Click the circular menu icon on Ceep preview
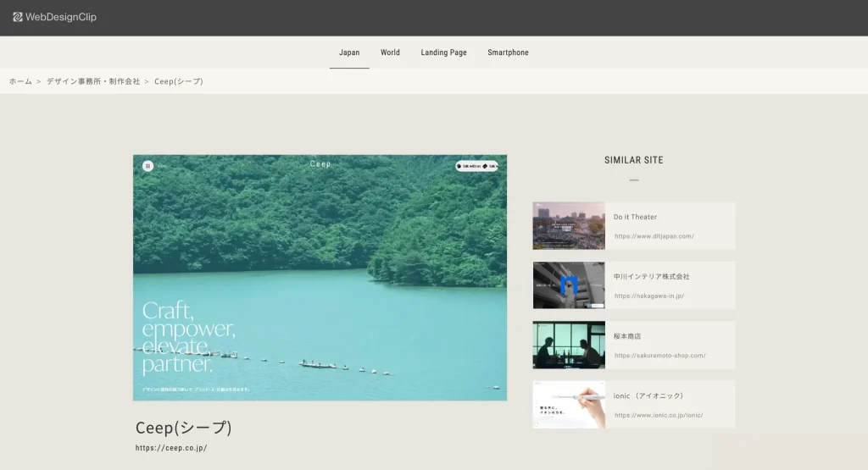Viewport: 868px width, 470px height. pyautogui.click(x=147, y=166)
